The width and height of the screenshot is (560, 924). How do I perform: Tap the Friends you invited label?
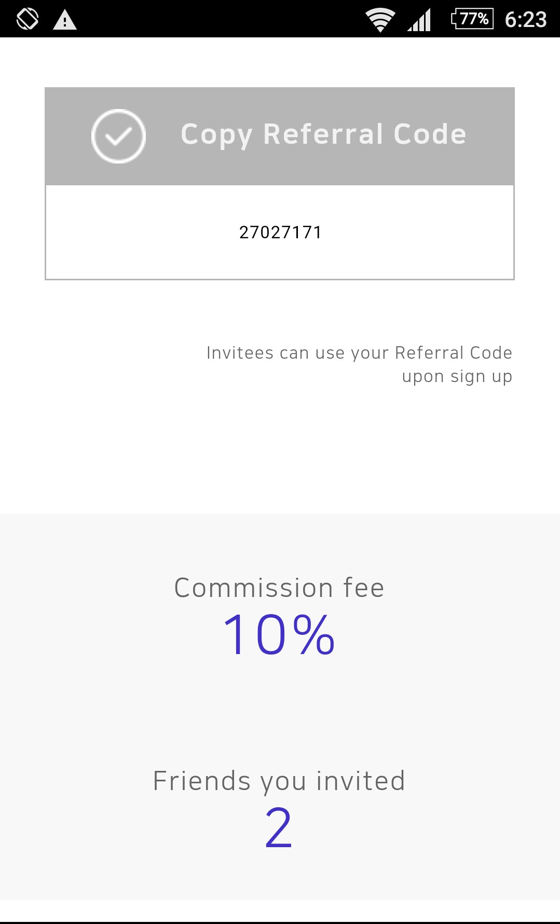click(x=279, y=781)
